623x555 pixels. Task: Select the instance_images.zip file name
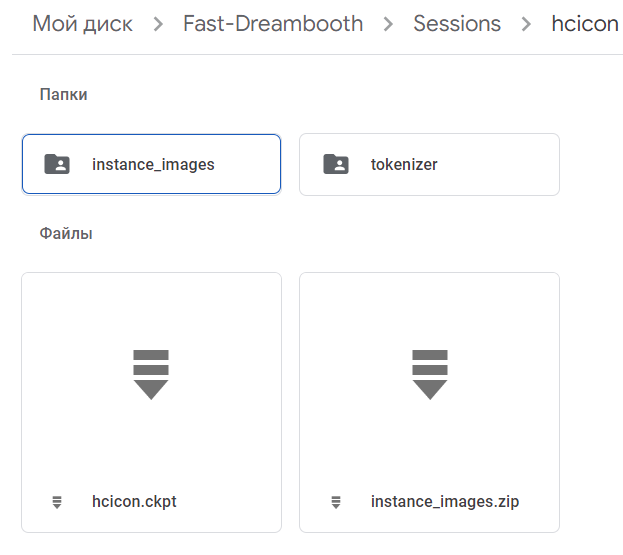445,502
